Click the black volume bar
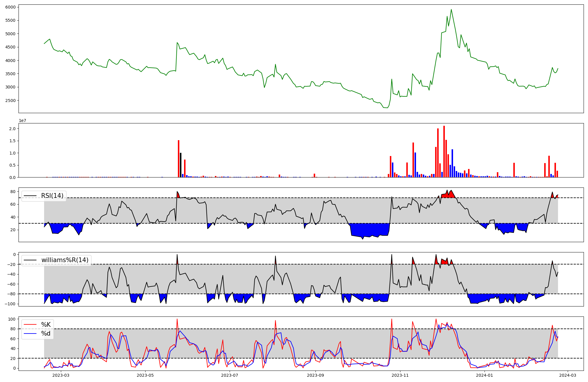This screenshot has height=382, width=588. click(181, 165)
